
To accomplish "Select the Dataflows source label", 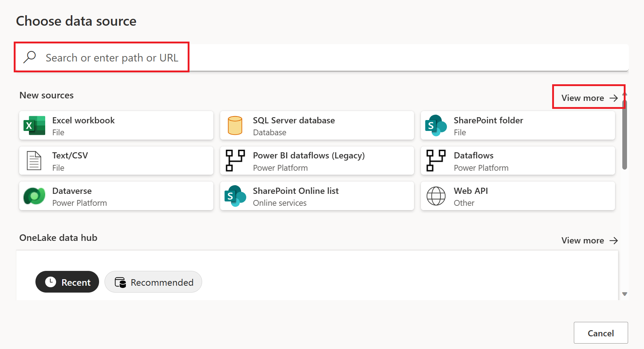I will point(474,156).
